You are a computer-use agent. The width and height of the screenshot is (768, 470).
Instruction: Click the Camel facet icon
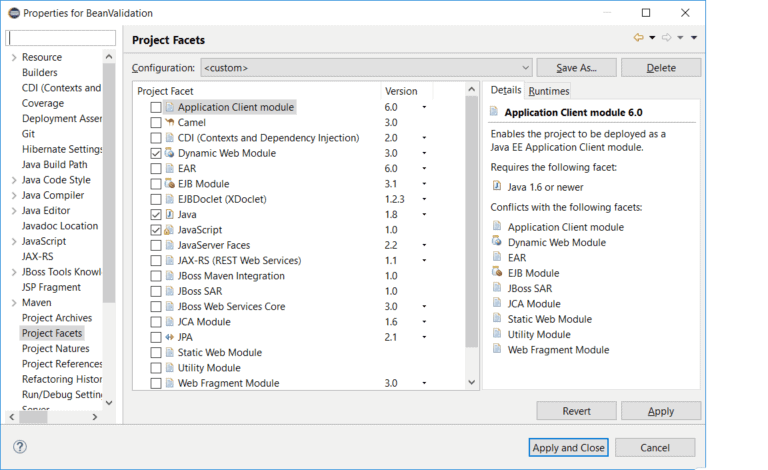click(170, 122)
